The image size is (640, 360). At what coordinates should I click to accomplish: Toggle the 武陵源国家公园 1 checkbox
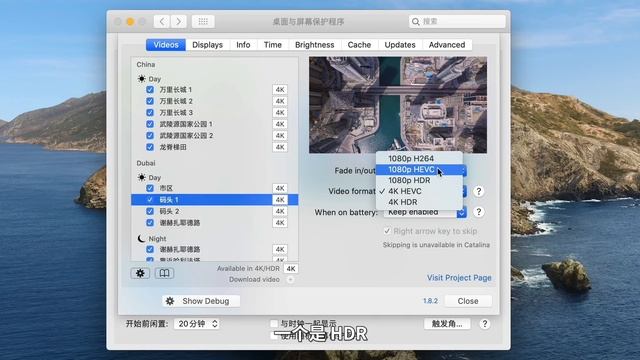point(150,124)
